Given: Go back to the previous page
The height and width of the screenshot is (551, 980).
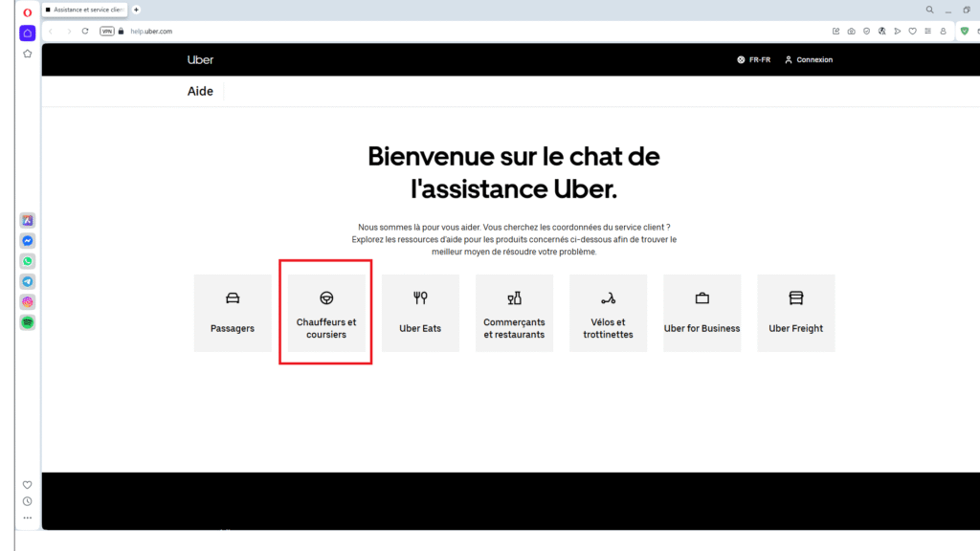Looking at the screenshot, I should coord(51,32).
